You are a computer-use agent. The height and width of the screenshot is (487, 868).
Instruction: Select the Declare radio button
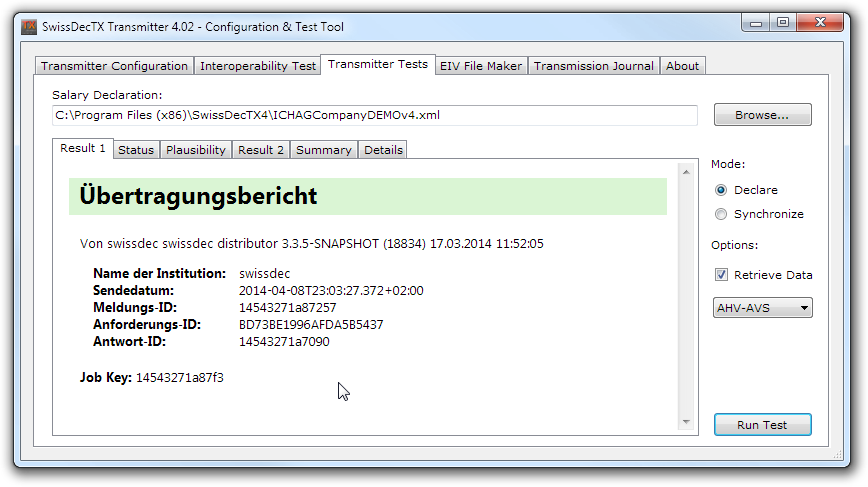(721, 190)
